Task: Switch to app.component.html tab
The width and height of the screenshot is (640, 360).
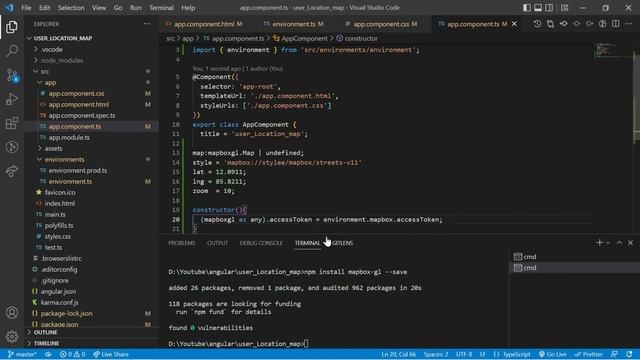Action: [x=204, y=24]
